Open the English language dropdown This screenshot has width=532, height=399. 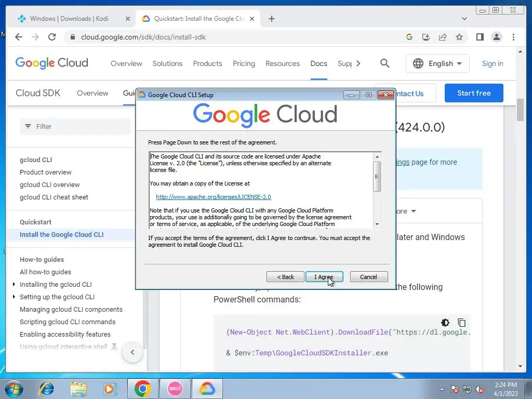(x=437, y=63)
